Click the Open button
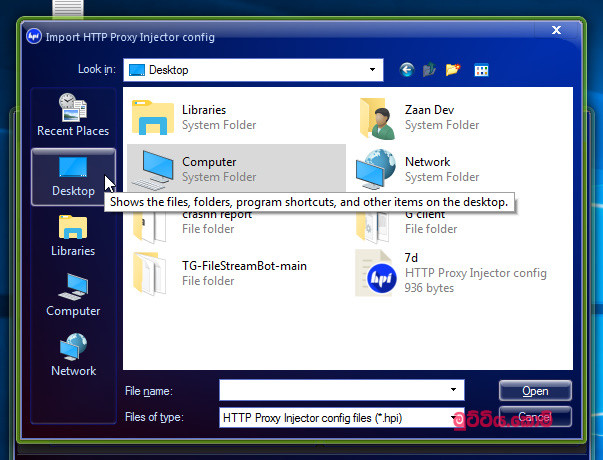Viewport: 603px width, 460px height. (x=535, y=391)
